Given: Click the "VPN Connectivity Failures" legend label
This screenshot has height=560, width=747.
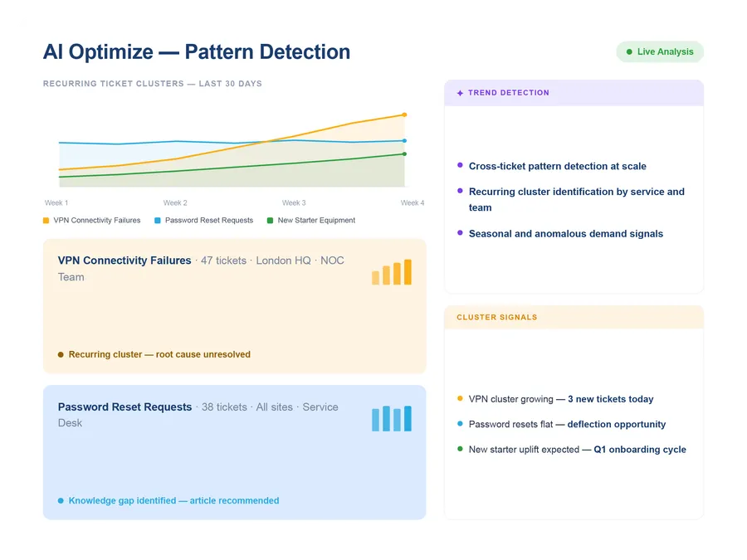Looking at the screenshot, I should (x=97, y=221).
